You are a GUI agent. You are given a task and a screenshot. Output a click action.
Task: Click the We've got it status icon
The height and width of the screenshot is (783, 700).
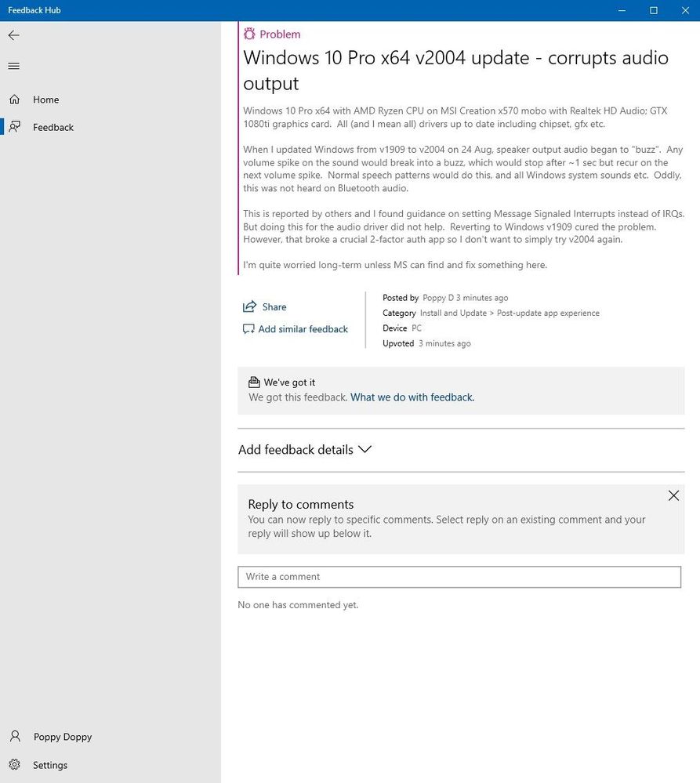[254, 382]
